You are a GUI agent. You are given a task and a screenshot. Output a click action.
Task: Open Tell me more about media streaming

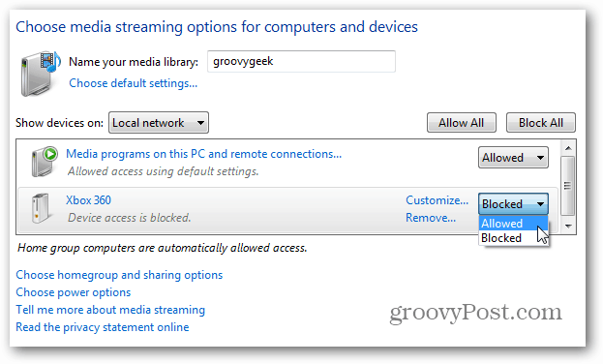[x=110, y=310]
